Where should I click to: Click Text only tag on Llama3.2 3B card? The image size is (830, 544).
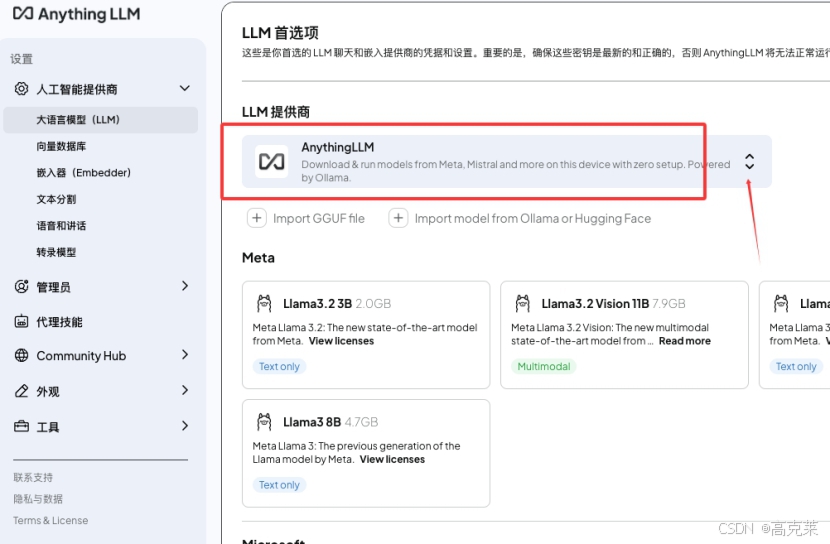tap(279, 366)
